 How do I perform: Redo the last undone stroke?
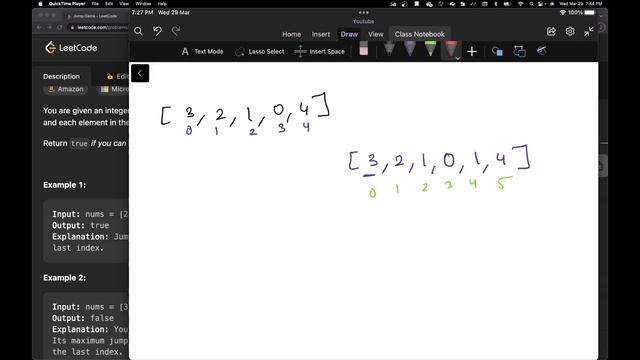click(176, 31)
